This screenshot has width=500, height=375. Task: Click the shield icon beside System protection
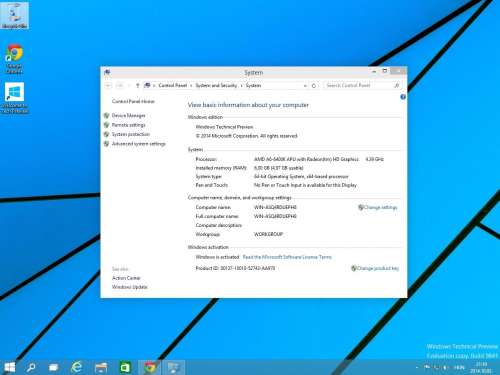click(106, 134)
